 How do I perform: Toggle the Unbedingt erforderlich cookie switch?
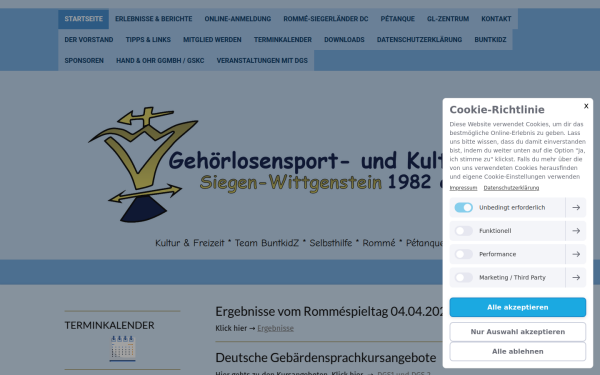tap(464, 207)
